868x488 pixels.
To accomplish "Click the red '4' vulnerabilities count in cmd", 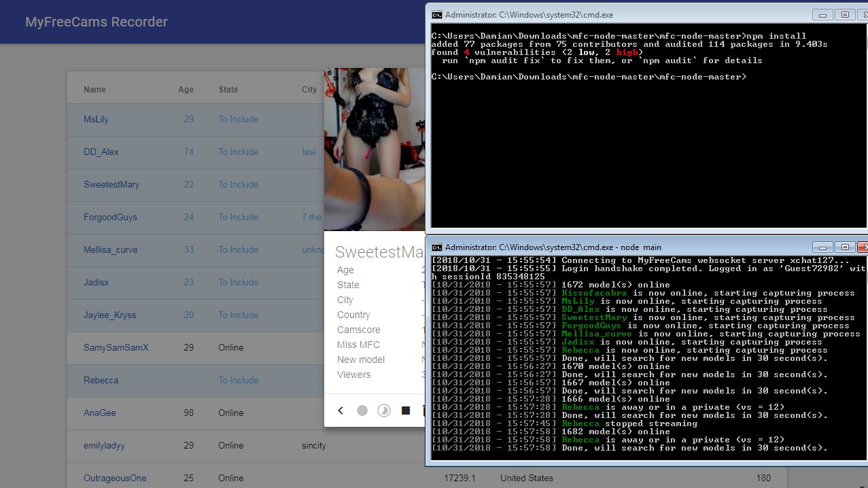I will click(x=466, y=52).
